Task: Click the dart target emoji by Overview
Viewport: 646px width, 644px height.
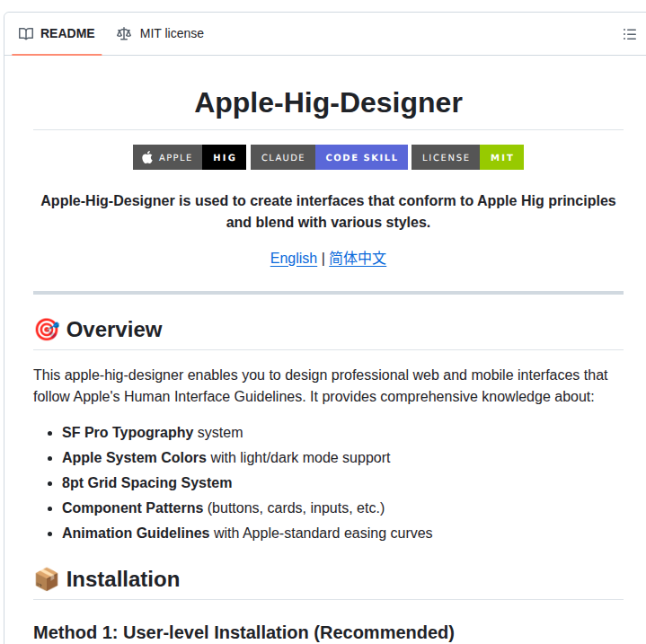Action: (x=47, y=330)
